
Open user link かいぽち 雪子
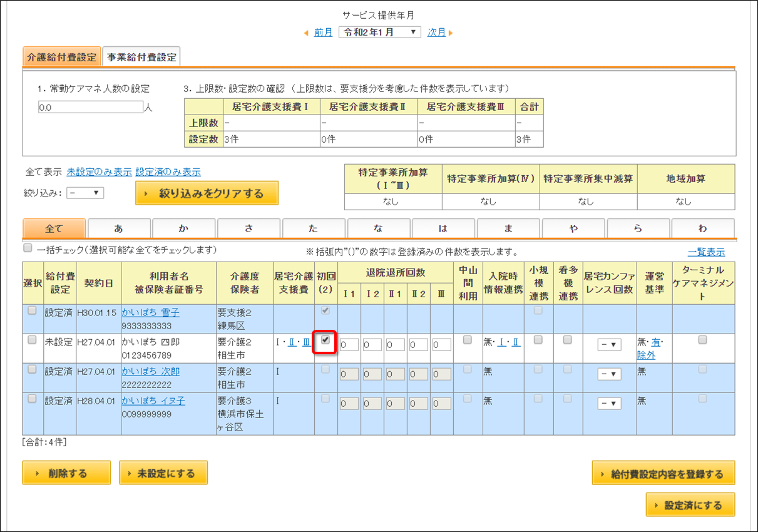tap(150, 312)
